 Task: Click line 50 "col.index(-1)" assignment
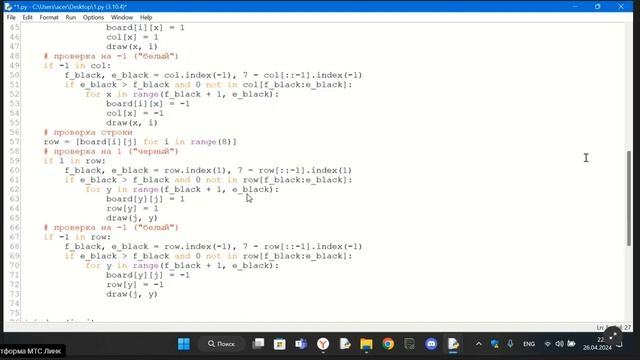[x=213, y=75]
